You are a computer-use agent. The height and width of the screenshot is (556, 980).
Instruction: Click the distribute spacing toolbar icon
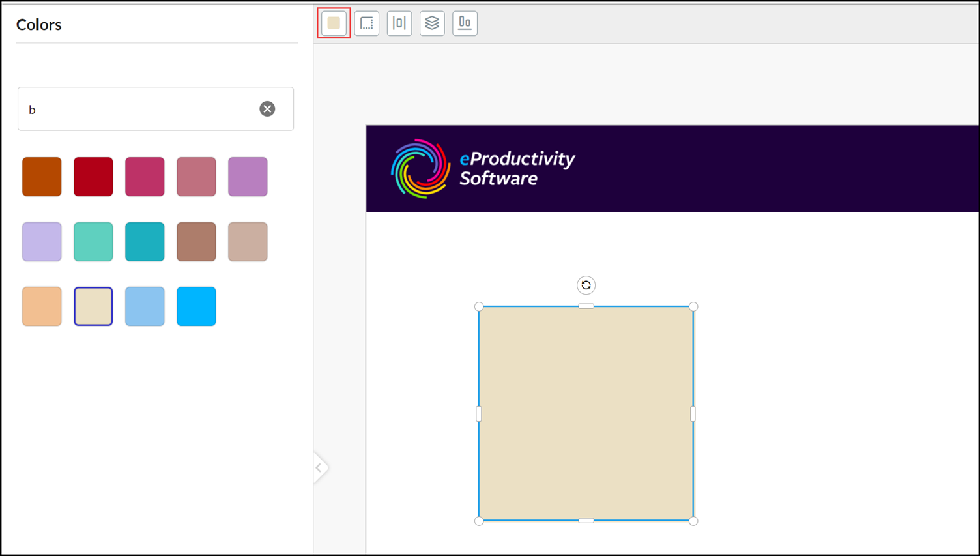(399, 23)
